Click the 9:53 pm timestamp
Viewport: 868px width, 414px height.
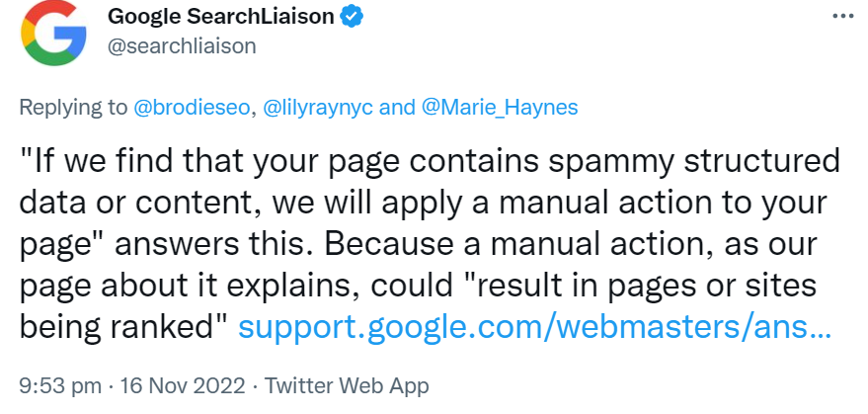(53, 383)
